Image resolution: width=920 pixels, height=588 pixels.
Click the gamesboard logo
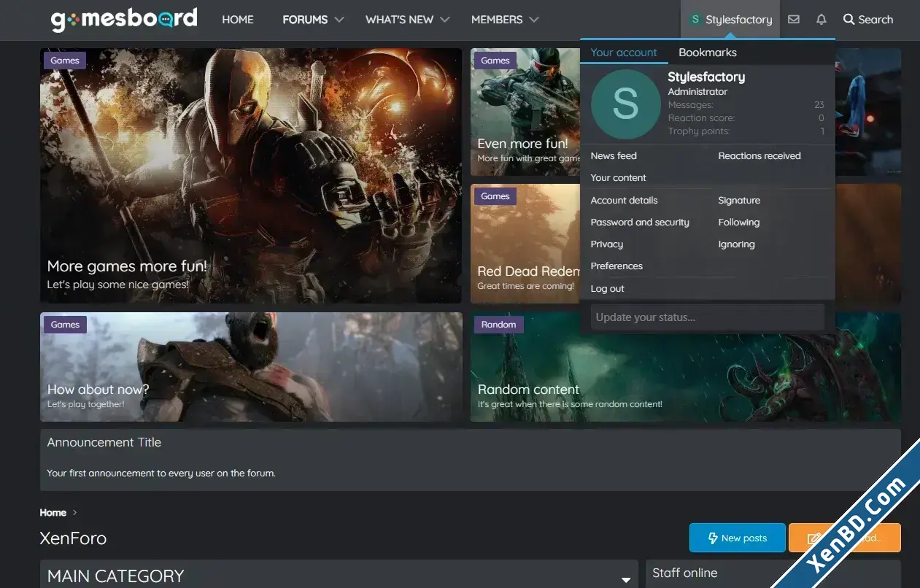pos(124,20)
